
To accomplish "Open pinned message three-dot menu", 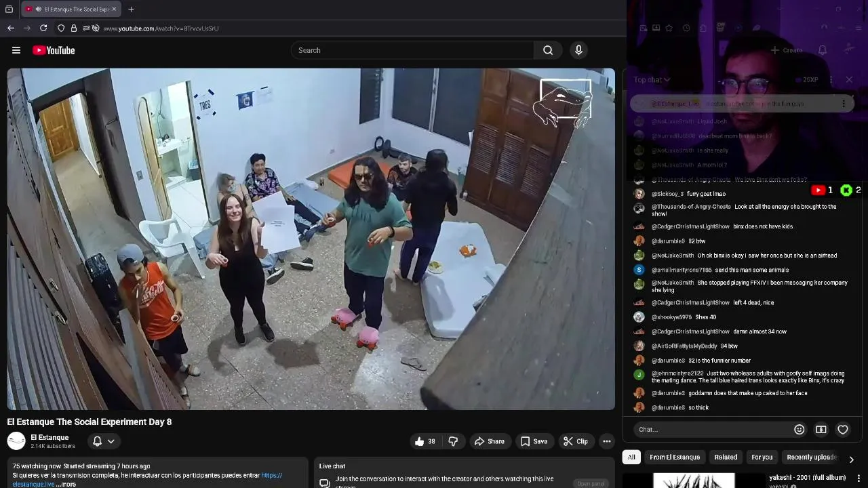I will (844, 104).
